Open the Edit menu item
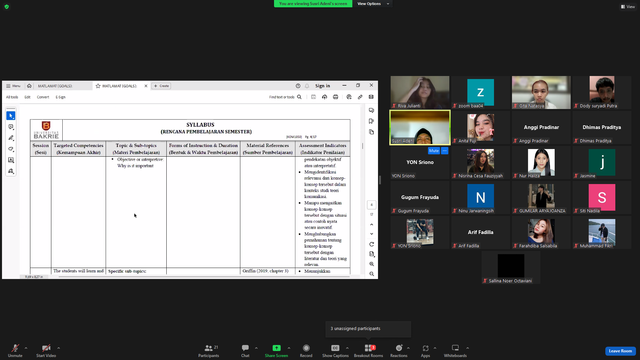The height and width of the screenshot is (360, 640). pos(27,97)
